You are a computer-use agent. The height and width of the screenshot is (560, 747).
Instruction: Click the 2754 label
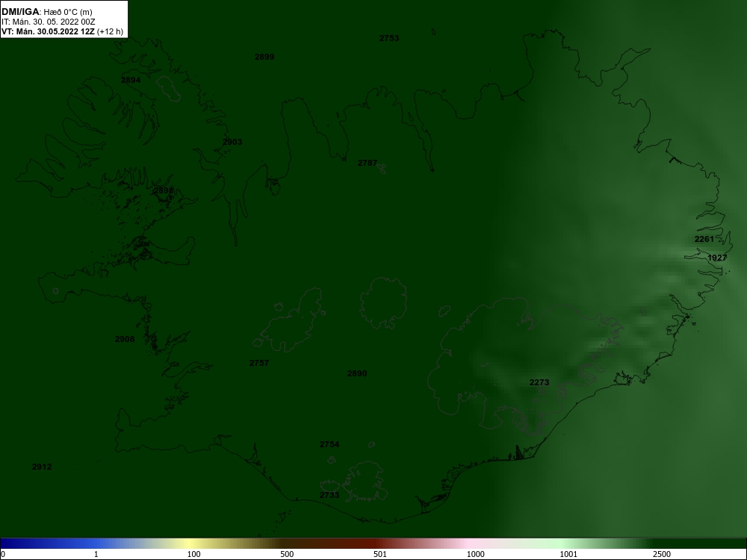pos(329,444)
